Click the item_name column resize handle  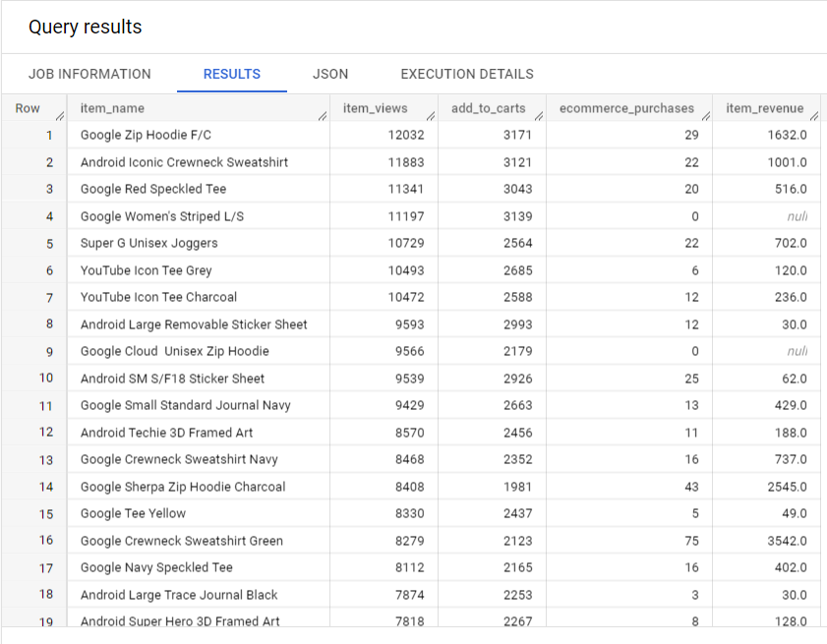point(323,116)
